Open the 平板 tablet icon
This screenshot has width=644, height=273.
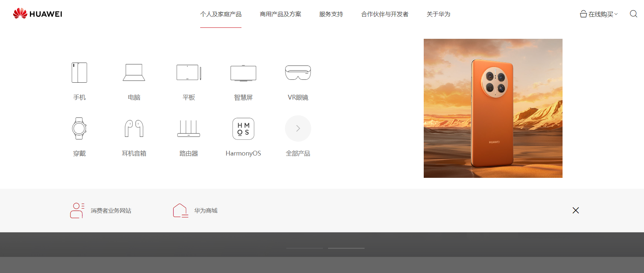189,72
